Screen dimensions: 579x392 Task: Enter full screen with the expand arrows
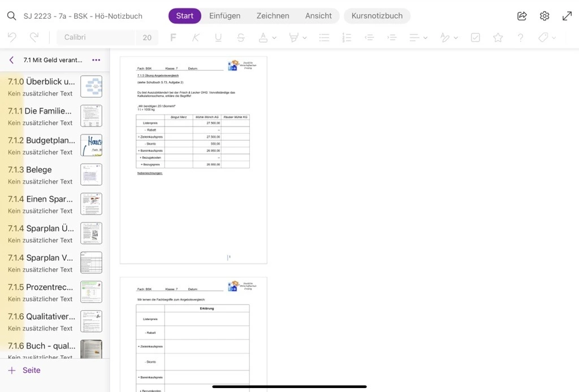point(567,16)
